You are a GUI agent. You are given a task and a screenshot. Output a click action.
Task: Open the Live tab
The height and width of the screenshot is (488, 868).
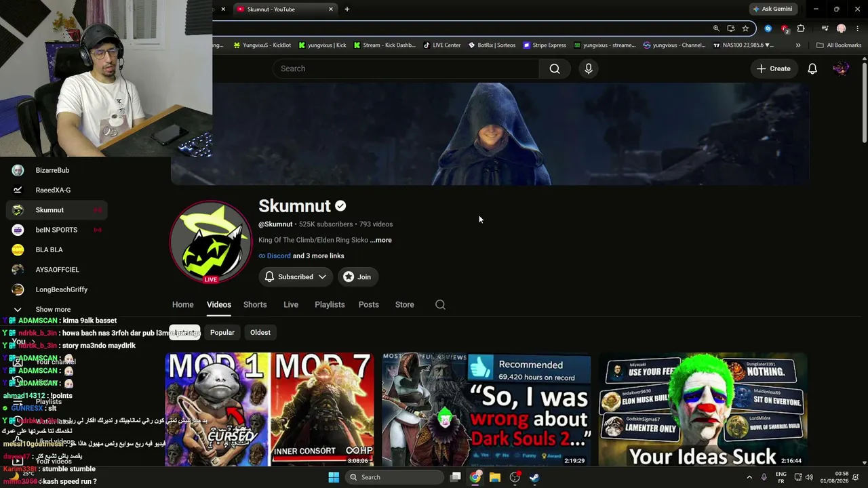click(x=291, y=305)
